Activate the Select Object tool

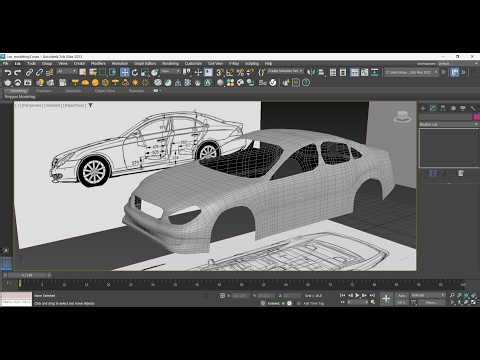pos(83,72)
